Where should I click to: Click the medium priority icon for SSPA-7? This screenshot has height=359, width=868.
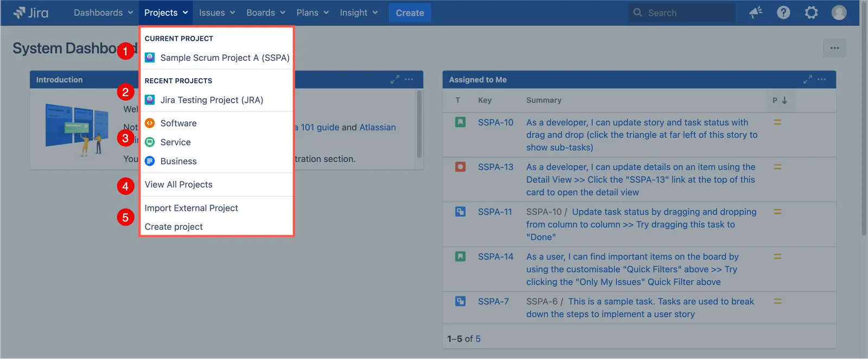pyautogui.click(x=777, y=301)
